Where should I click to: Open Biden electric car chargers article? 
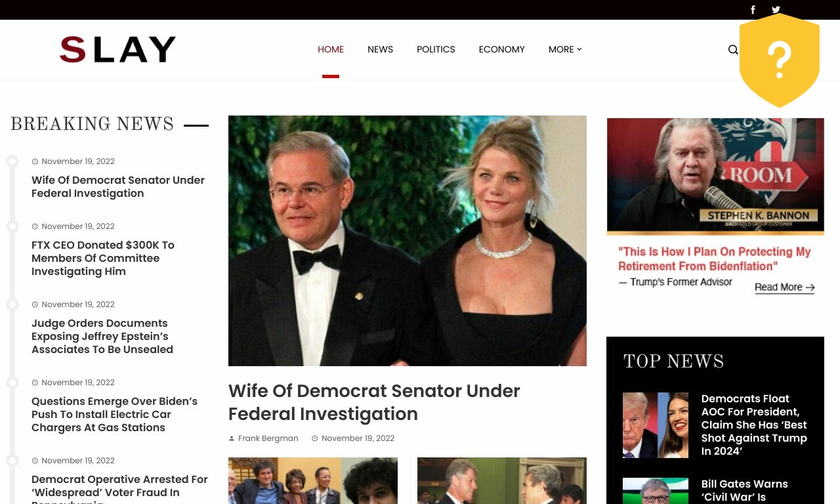point(114,414)
